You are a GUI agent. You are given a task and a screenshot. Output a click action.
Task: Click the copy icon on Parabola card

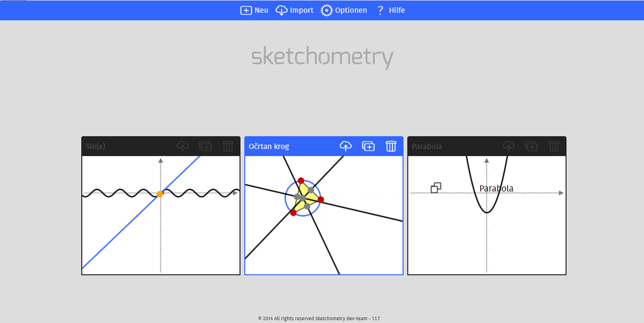click(531, 146)
